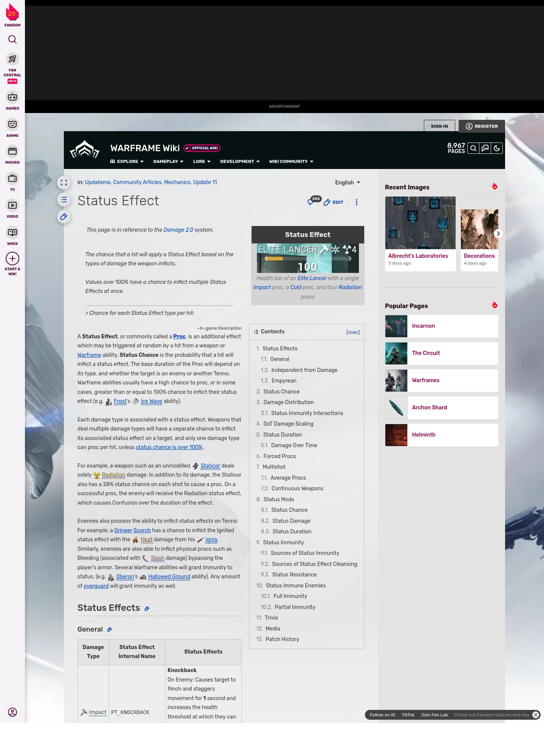The width and height of the screenshot is (544, 756).
Task: Open the Ice Wave ability link
Action: click(x=151, y=401)
